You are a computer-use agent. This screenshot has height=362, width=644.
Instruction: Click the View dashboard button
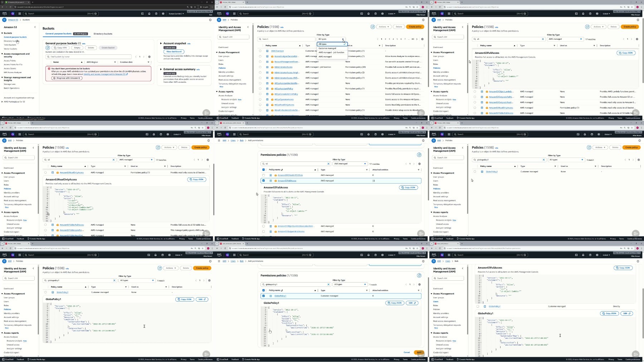coord(174,52)
